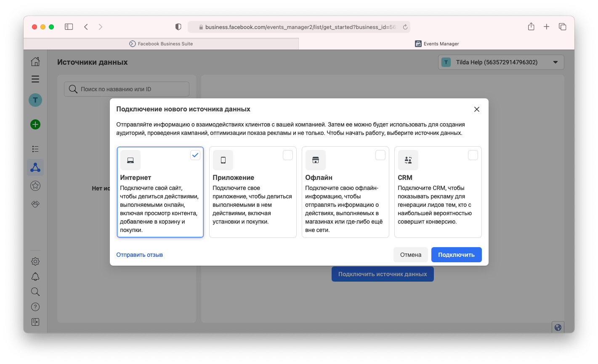Image resolution: width=598 pixels, height=364 pixels.
Task: Check the Приложение checkbox
Action: coord(288,155)
